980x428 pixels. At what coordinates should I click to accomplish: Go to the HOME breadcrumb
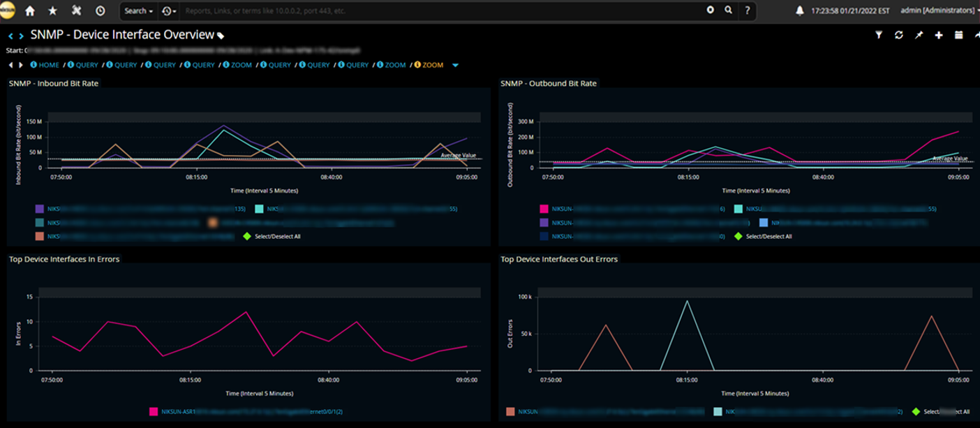(49, 65)
